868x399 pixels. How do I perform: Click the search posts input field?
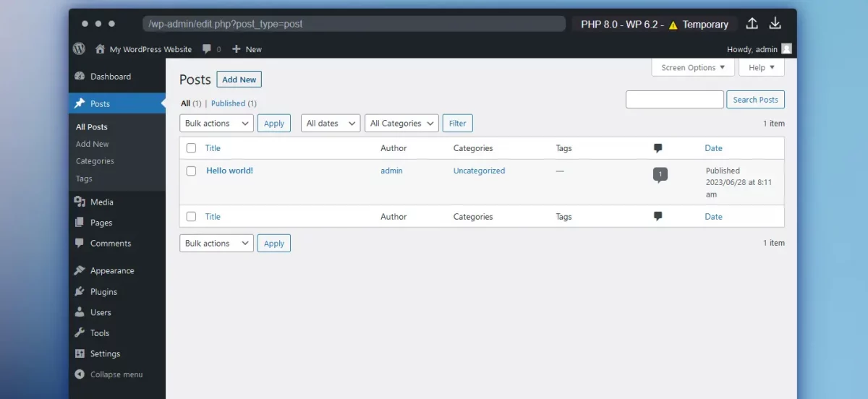(675, 100)
